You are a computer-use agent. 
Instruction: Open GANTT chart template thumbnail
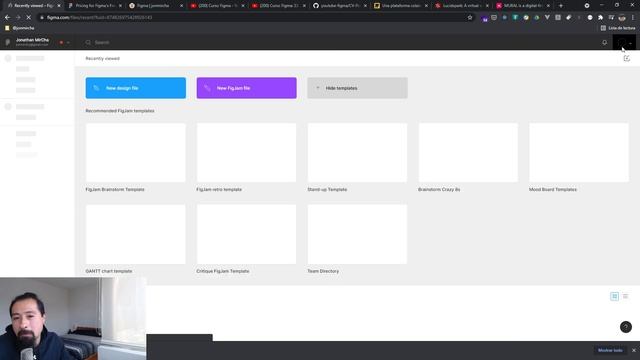tap(136, 234)
